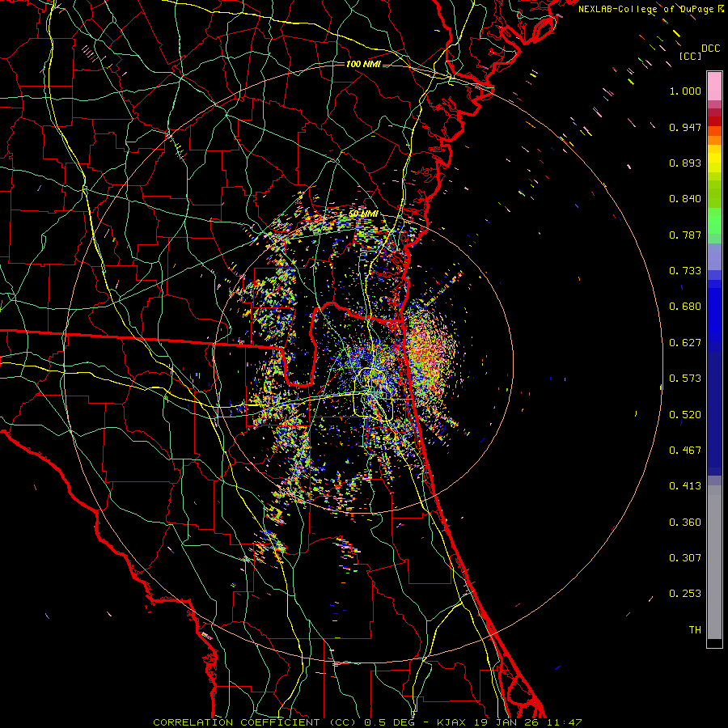This screenshot has height=728, width=728.
Task: Select the 0.520 color scale label
Action: pos(685,415)
